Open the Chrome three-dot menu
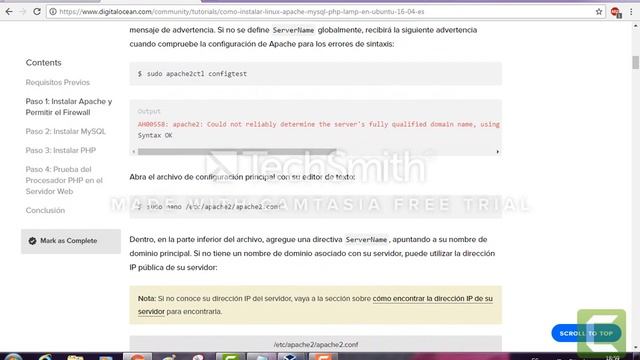Viewport: 640px width, 360px height. point(631,12)
